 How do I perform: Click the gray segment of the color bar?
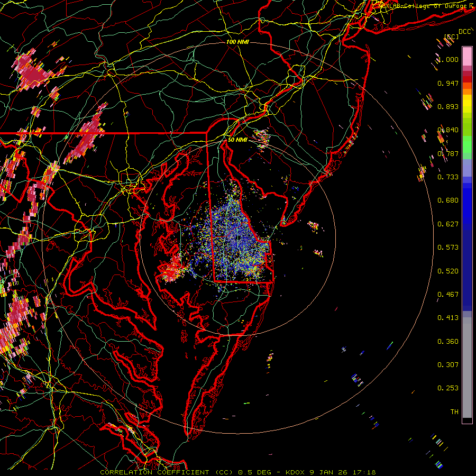tap(467, 368)
